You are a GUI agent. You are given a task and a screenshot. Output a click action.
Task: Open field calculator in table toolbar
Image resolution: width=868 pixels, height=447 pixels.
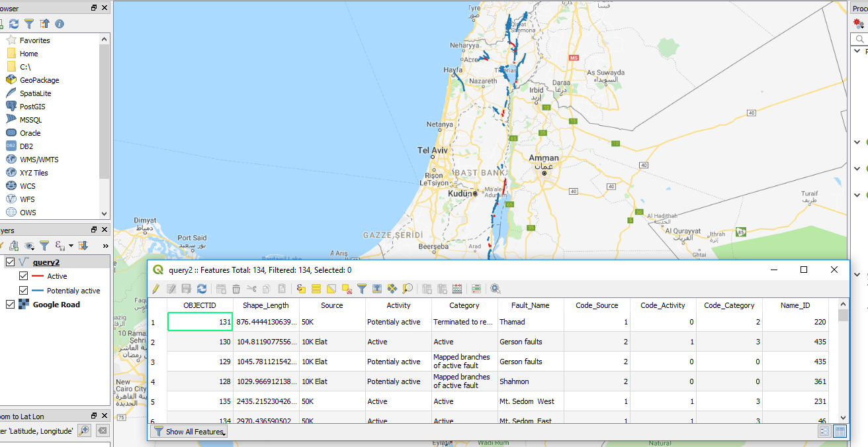click(457, 289)
